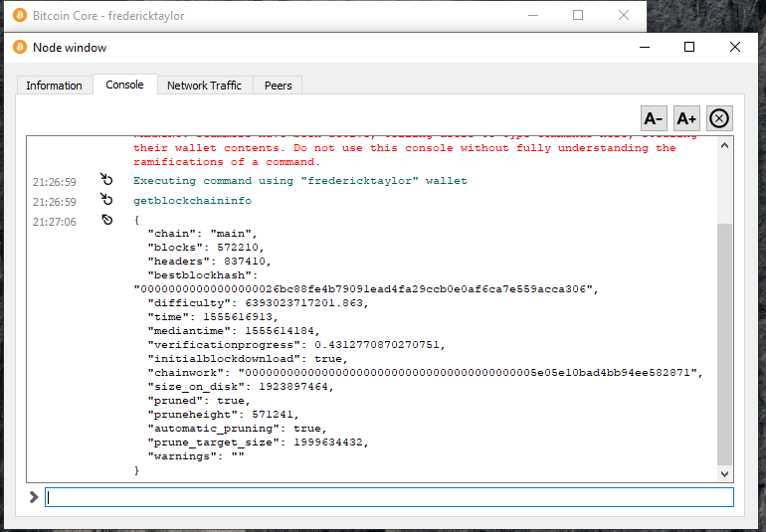Open the Network Traffic tab
766x532 pixels.
coord(204,85)
